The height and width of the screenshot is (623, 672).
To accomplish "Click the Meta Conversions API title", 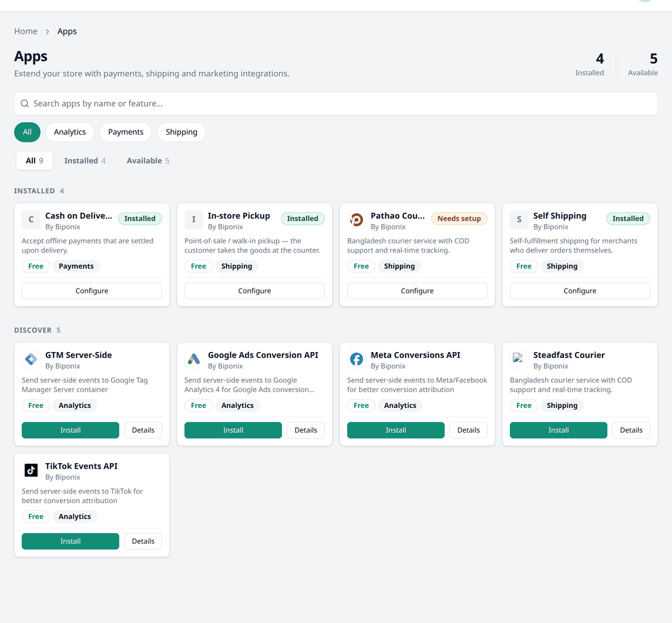I will click(415, 355).
